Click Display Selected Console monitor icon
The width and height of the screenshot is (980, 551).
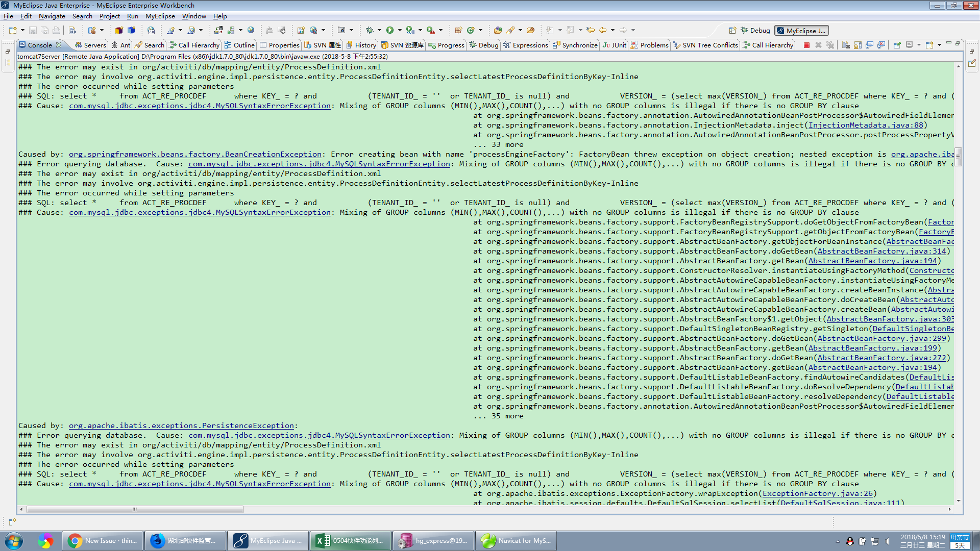click(x=909, y=45)
